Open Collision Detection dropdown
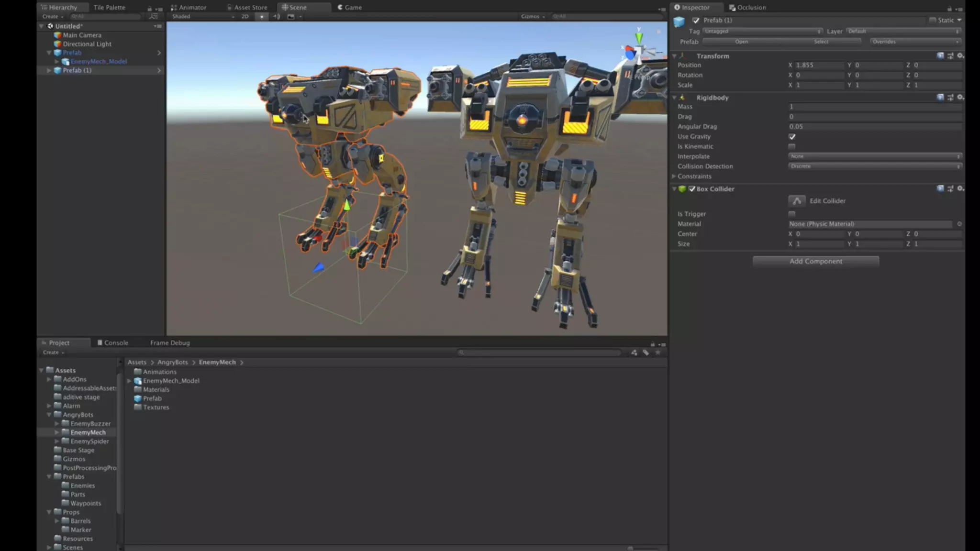 [875, 166]
